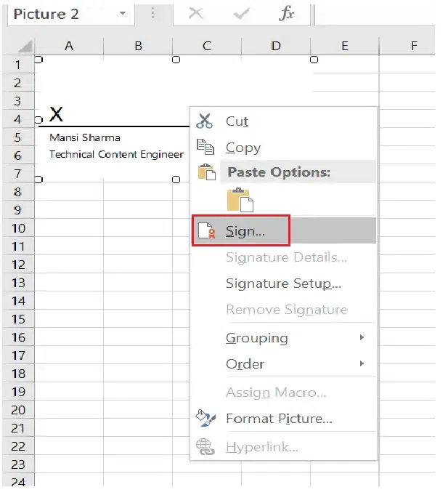Select column F header

click(x=414, y=46)
